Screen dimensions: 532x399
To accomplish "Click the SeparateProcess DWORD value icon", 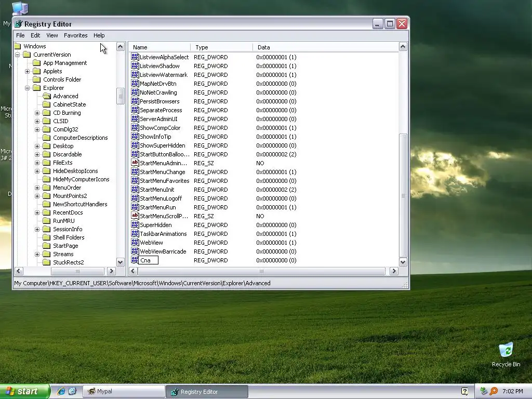I will point(135,110).
